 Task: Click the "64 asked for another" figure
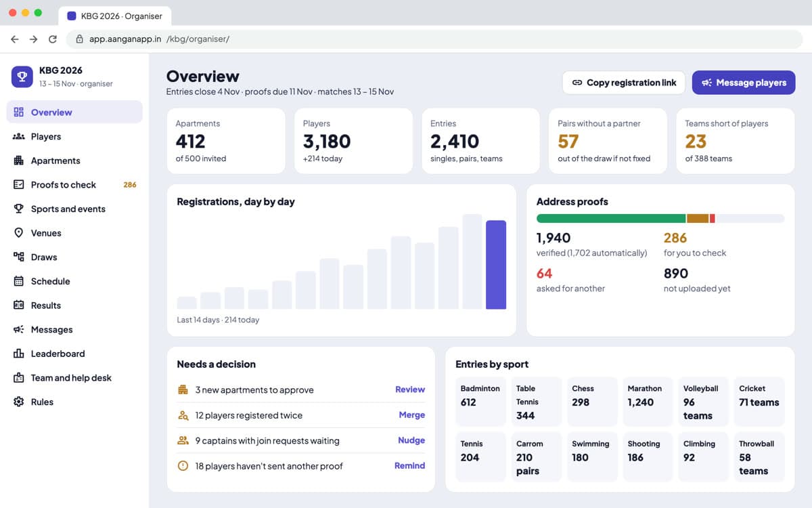[x=570, y=280]
